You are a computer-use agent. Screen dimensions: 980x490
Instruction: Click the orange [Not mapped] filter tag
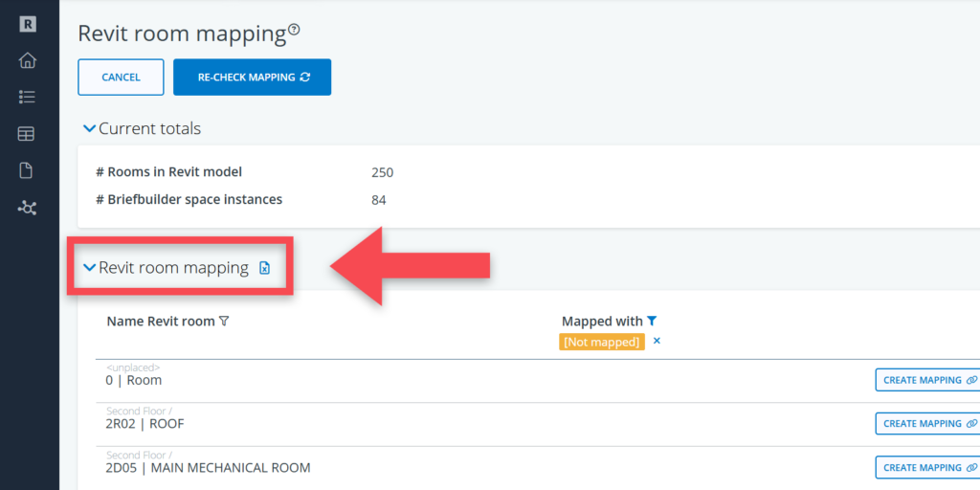point(602,342)
